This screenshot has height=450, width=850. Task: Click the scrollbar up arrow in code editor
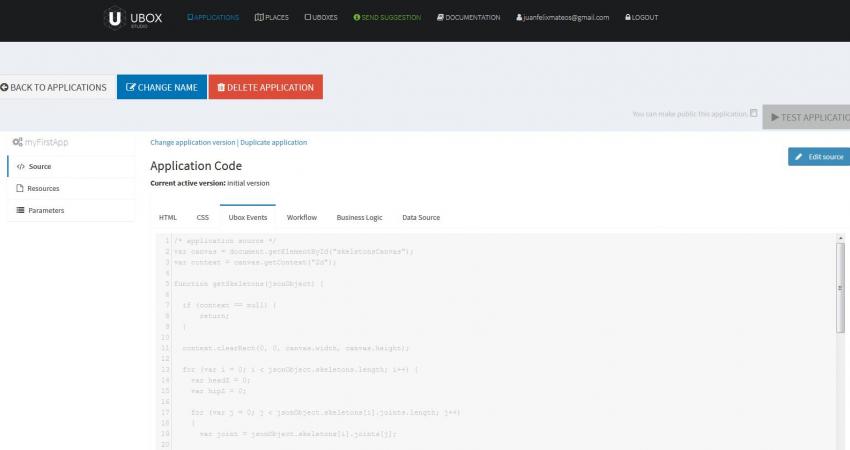point(840,238)
